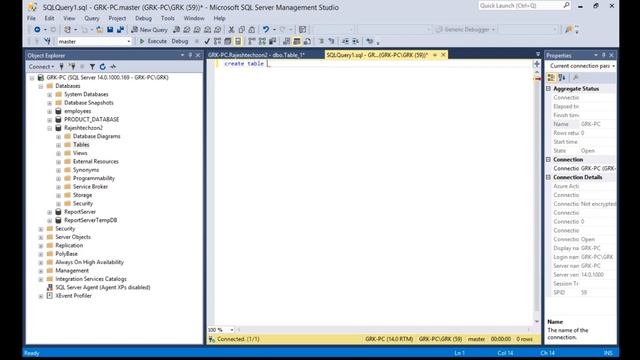Click the Alphabetical sort icon in Properties
This screenshot has width=640, height=360.
pos(562,78)
